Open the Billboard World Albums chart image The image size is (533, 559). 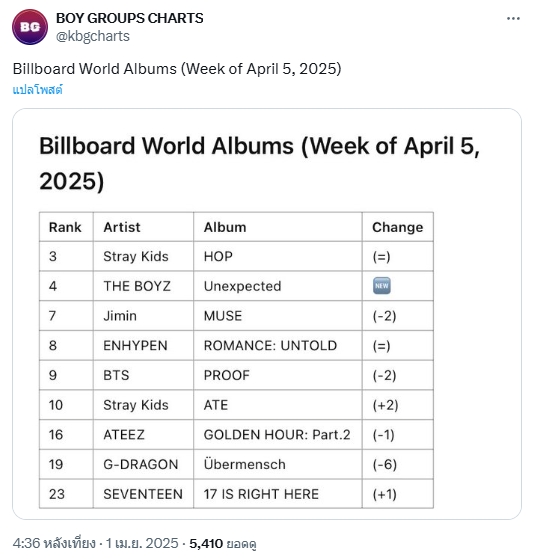point(267,314)
